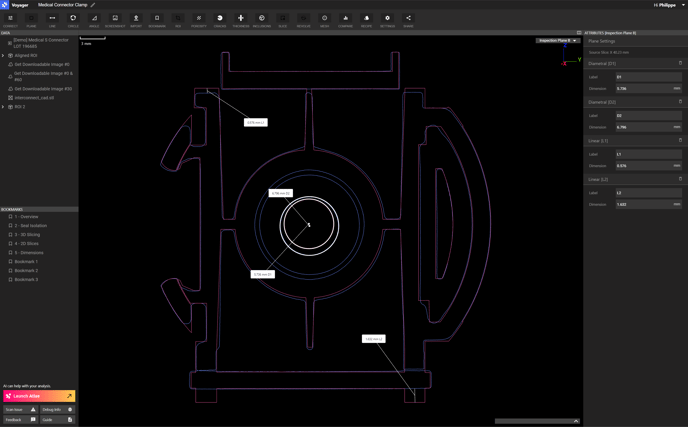Viewport: 688px width, 427px height.
Task: Activate the Angle tool in toolbar
Action: [94, 20]
